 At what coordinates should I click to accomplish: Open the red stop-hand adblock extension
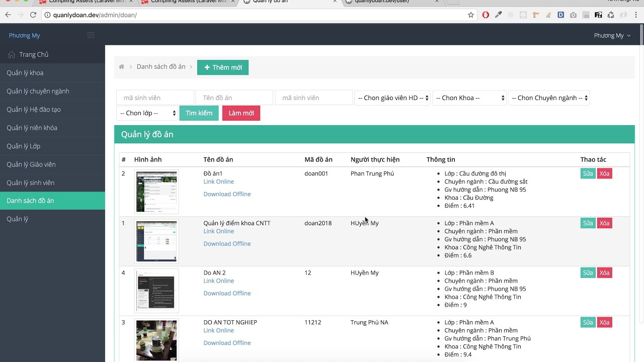486,15
